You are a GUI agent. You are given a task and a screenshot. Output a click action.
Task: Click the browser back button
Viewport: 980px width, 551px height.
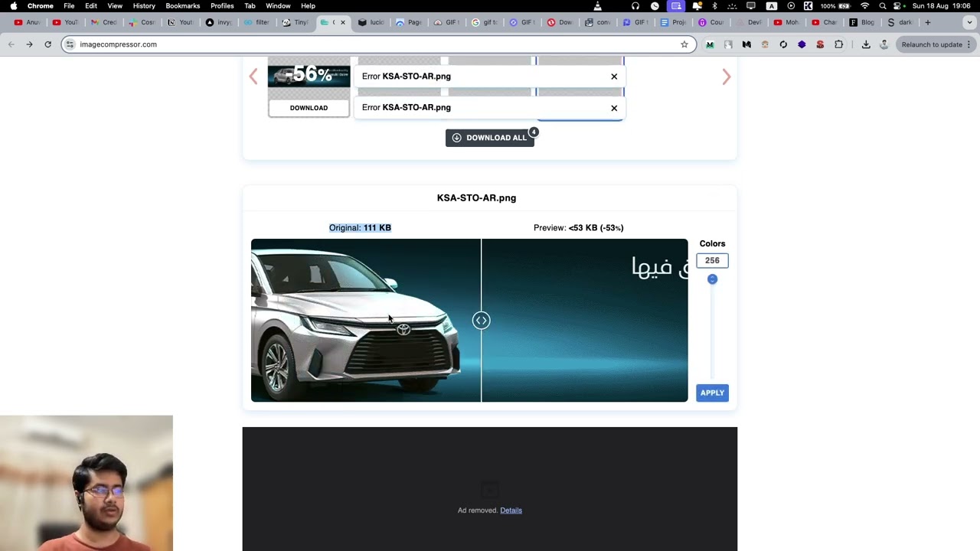(11, 44)
